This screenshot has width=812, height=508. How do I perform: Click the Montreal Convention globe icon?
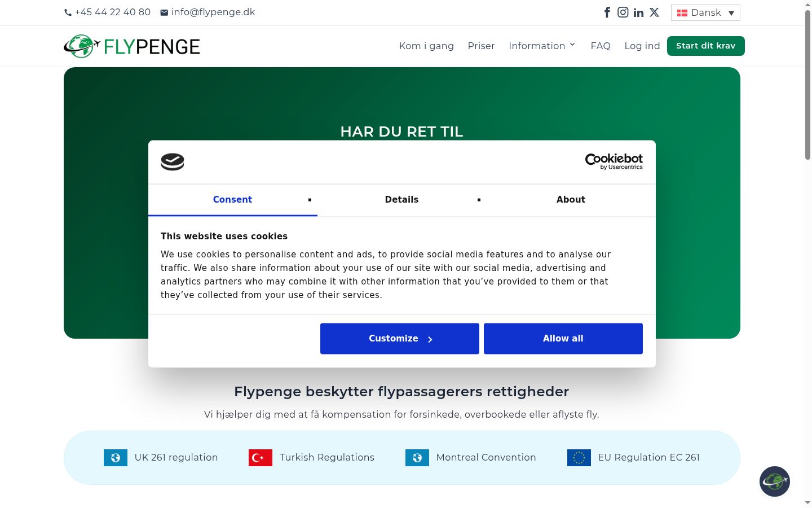417,458
